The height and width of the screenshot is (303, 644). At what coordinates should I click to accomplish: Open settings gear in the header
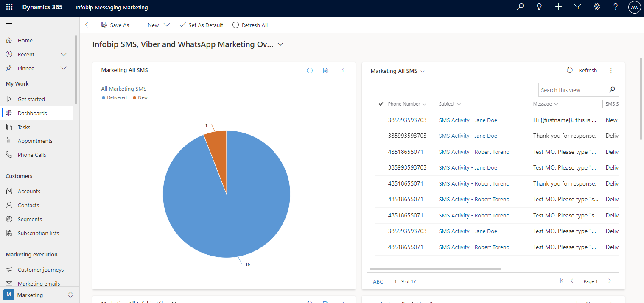tap(596, 7)
